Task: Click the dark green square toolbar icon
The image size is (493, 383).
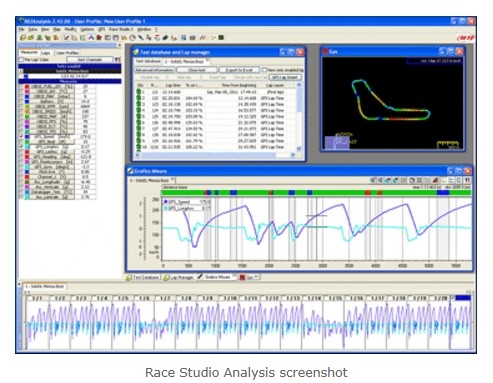Action: [x=221, y=38]
